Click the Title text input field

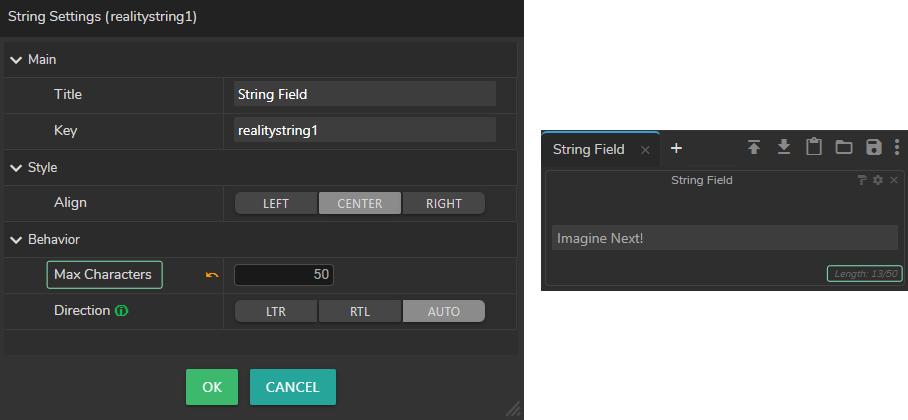(364, 94)
